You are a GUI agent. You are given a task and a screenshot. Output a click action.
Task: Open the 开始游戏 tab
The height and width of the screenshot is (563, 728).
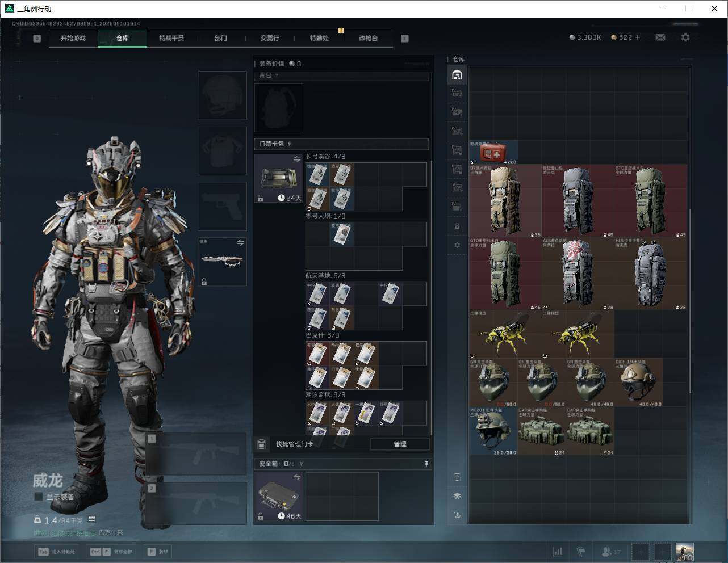click(x=73, y=38)
